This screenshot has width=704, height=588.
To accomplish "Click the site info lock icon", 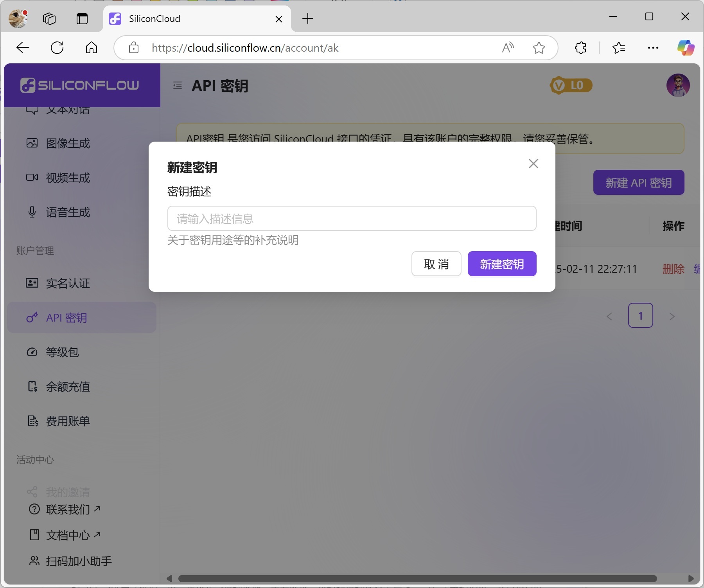I will click(x=134, y=48).
